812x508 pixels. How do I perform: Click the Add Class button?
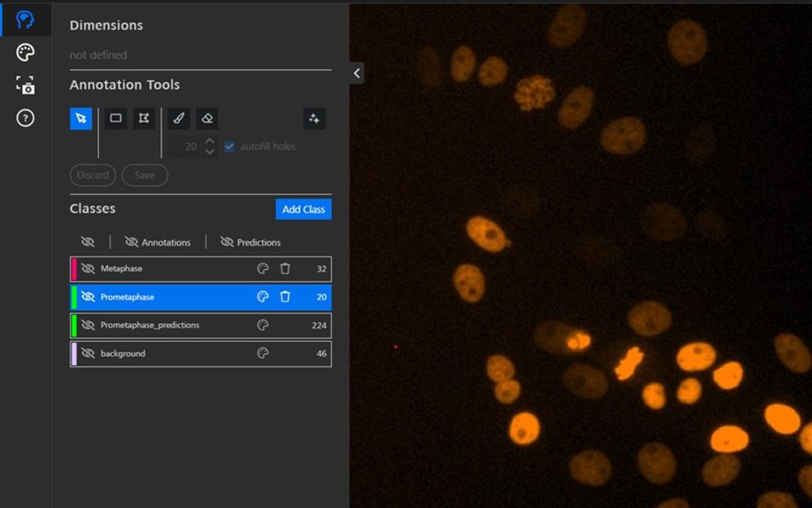pyautogui.click(x=304, y=210)
